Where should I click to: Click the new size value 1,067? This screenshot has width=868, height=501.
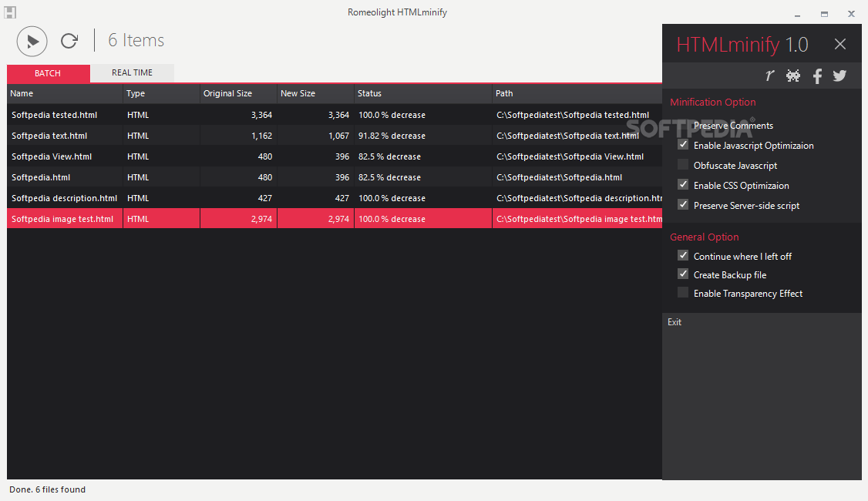coord(338,136)
